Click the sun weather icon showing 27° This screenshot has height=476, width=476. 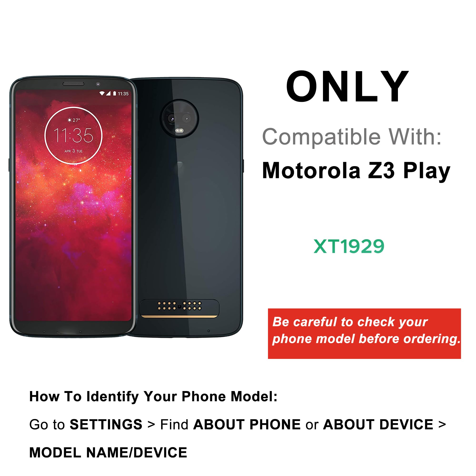[x=70, y=120]
